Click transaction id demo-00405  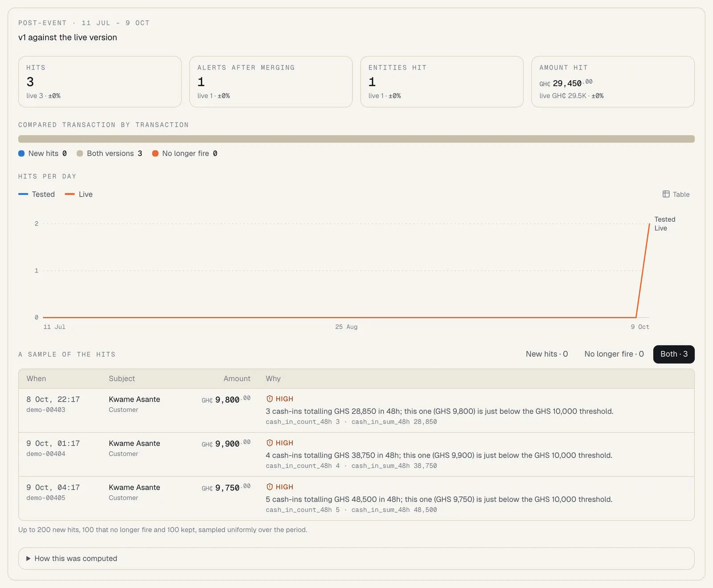tap(46, 498)
